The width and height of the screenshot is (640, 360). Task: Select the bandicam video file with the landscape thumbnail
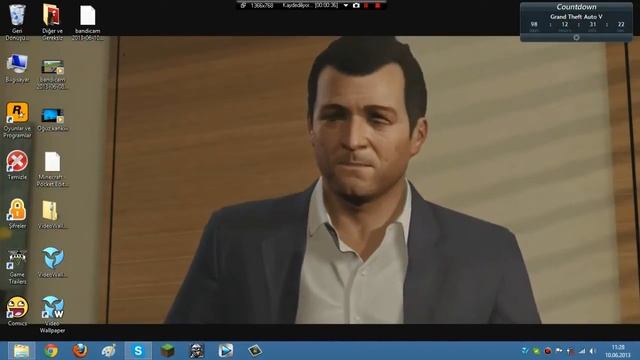coord(52,67)
